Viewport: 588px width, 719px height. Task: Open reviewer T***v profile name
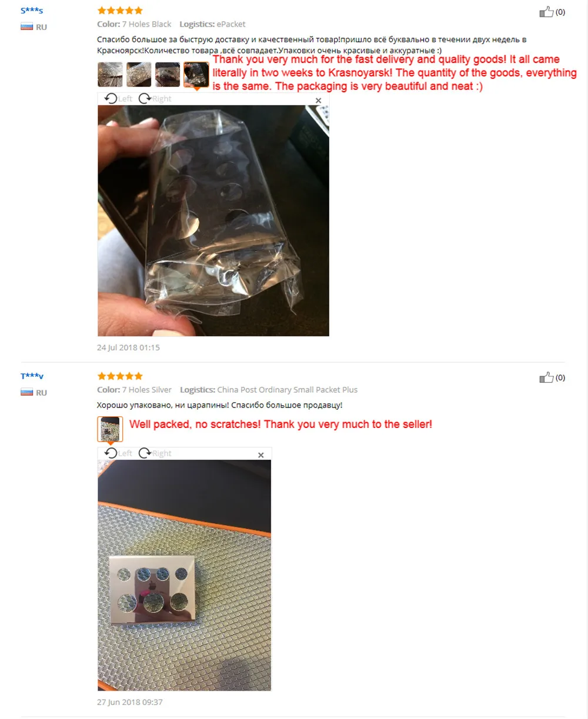pyautogui.click(x=32, y=376)
